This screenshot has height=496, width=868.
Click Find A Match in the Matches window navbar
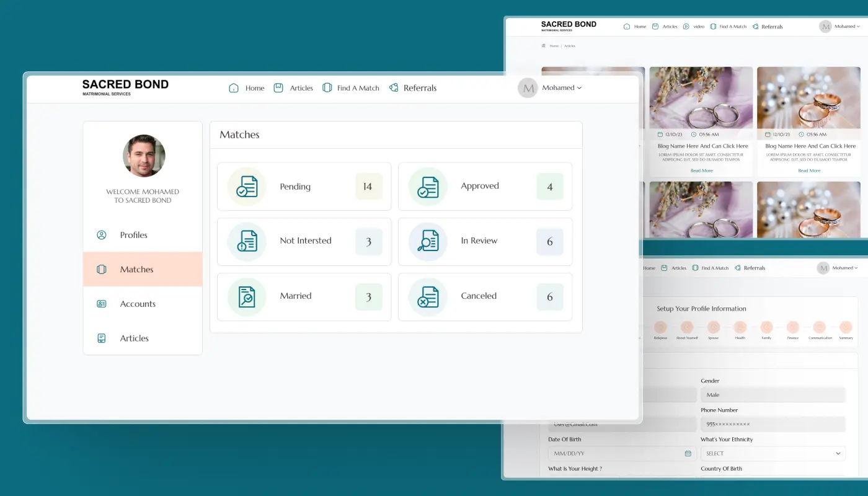[x=351, y=88]
